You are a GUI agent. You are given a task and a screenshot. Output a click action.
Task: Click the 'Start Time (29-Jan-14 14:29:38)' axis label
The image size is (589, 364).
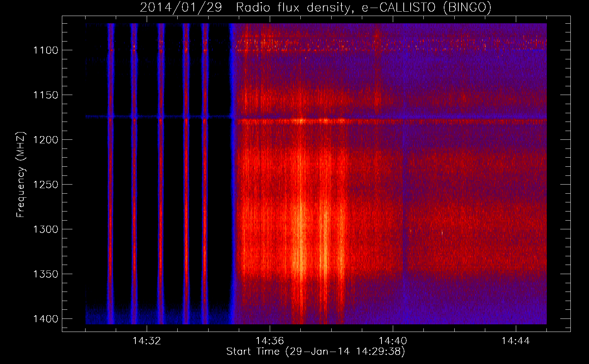(x=316, y=352)
